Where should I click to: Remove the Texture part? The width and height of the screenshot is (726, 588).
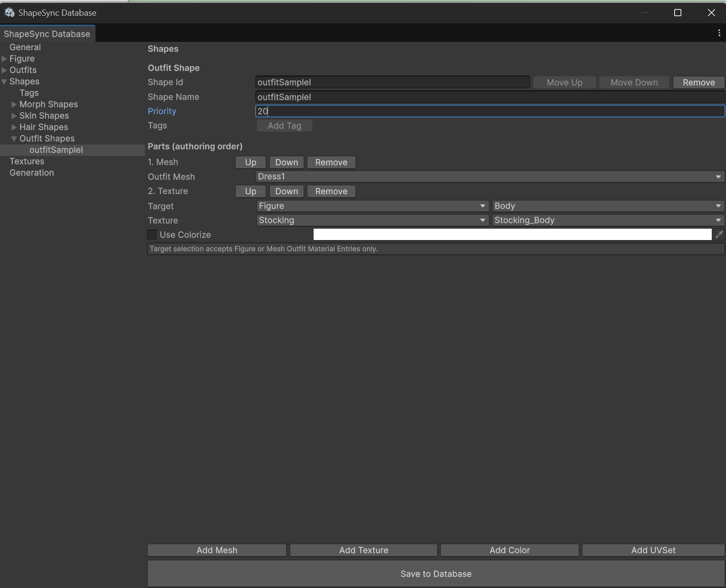pyautogui.click(x=331, y=191)
